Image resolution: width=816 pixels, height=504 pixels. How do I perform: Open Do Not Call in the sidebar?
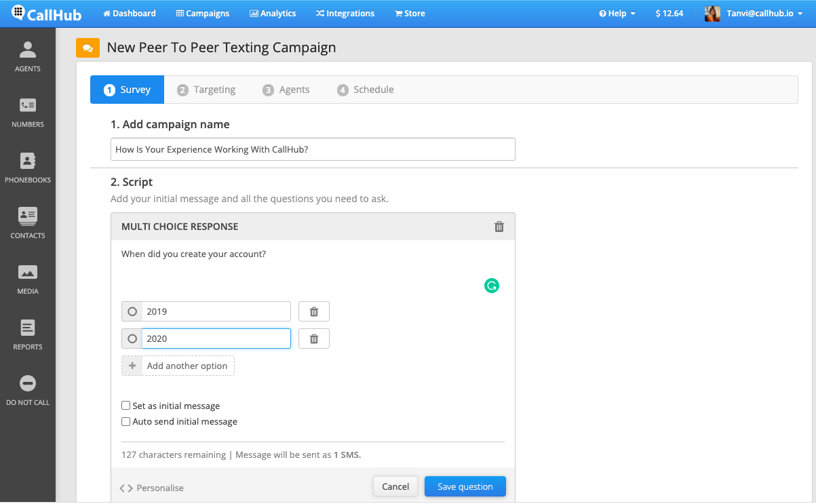28,389
